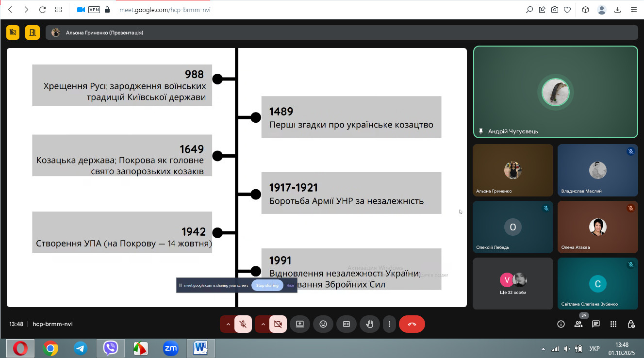This screenshot has width=644, height=358.
Task: Open more options three-dot menu
Action: coord(389,324)
